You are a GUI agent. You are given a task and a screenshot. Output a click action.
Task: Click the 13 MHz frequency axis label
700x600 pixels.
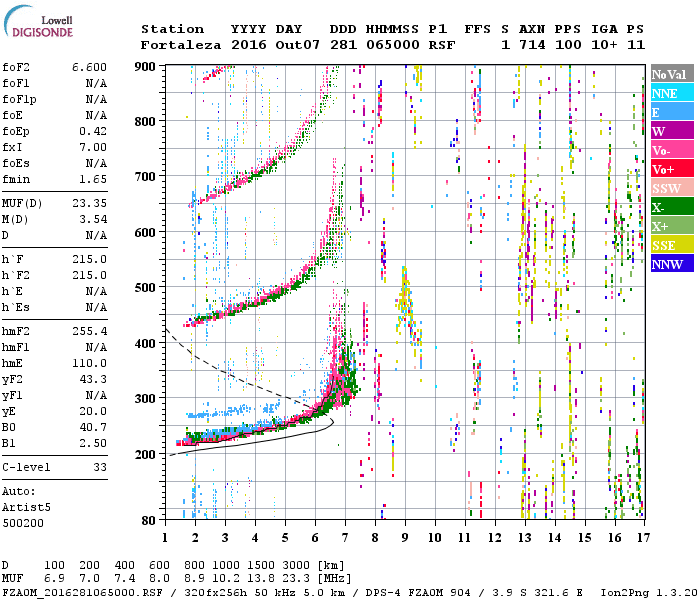525,538
